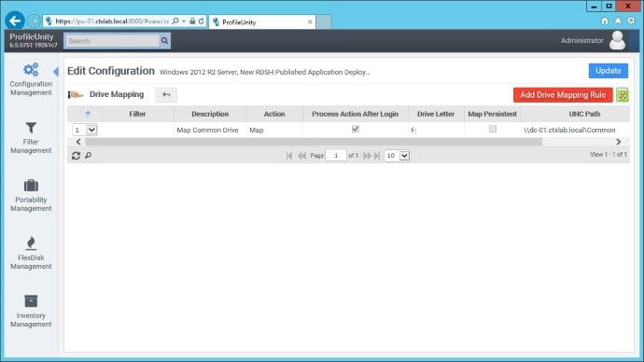Go to the last page of the grid
Image resolution: width=644 pixels, height=362 pixels.
tap(377, 156)
